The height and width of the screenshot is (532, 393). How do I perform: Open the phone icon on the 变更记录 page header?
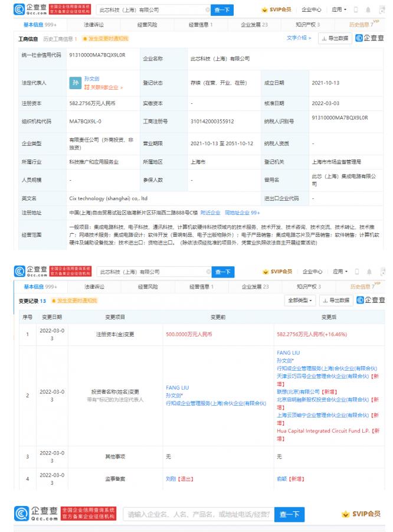(357, 272)
